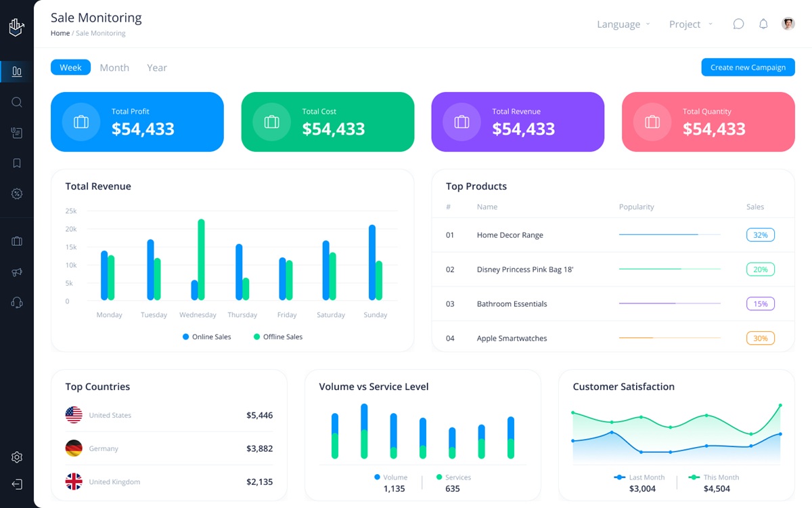Expand the Project dropdown
This screenshot has height=508, width=812.
(x=691, y=24)
